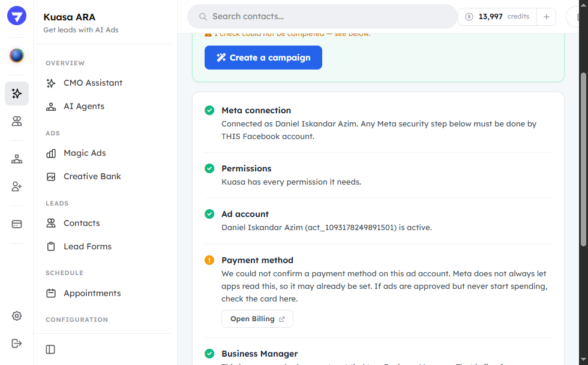Image resolution: width=588 pixels, height=365 pixels.
Task: Click the Ad account heading
Action: tap(245, 214)
